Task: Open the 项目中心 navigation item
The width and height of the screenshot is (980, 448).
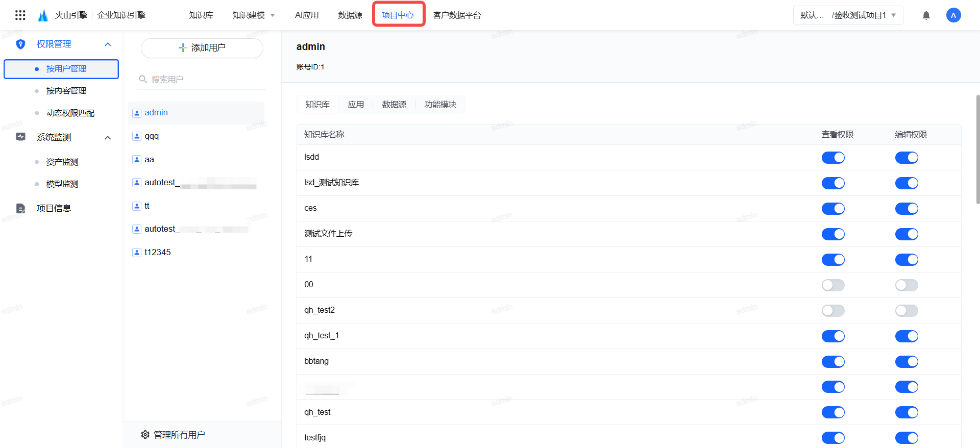Action: (398, 15)
